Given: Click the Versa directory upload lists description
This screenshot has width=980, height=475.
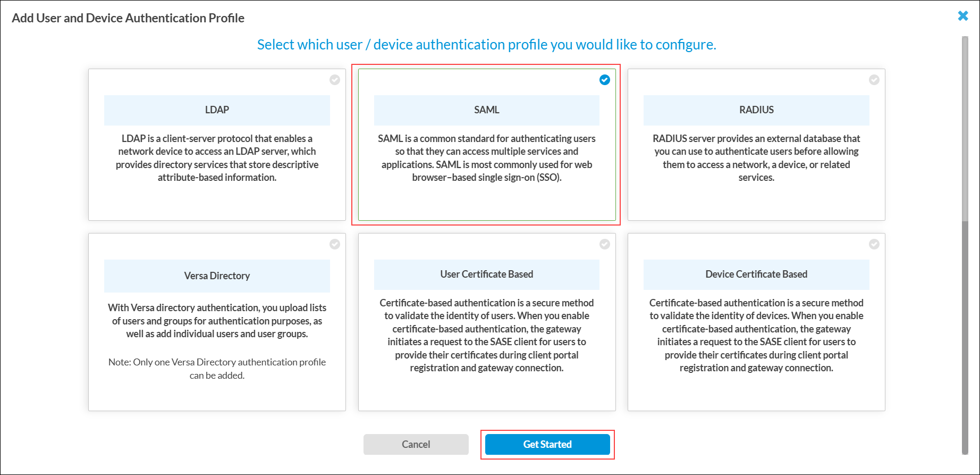Looking at the screenshot, I should pyautogui.click(x=217, y=321).
